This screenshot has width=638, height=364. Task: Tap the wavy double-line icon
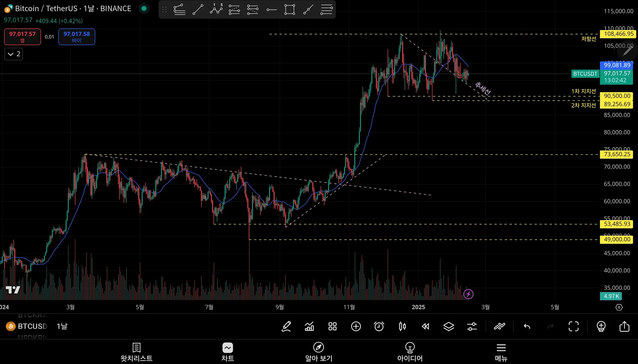coord(499,326)
